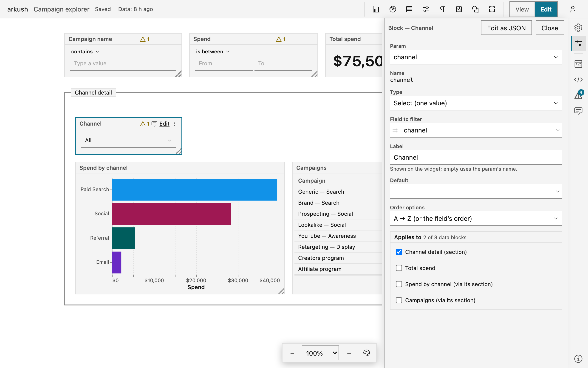Open the comments panel icon
Image resolution: width=588 pixels, height=368 pixels.
click(x=578, y=111)
